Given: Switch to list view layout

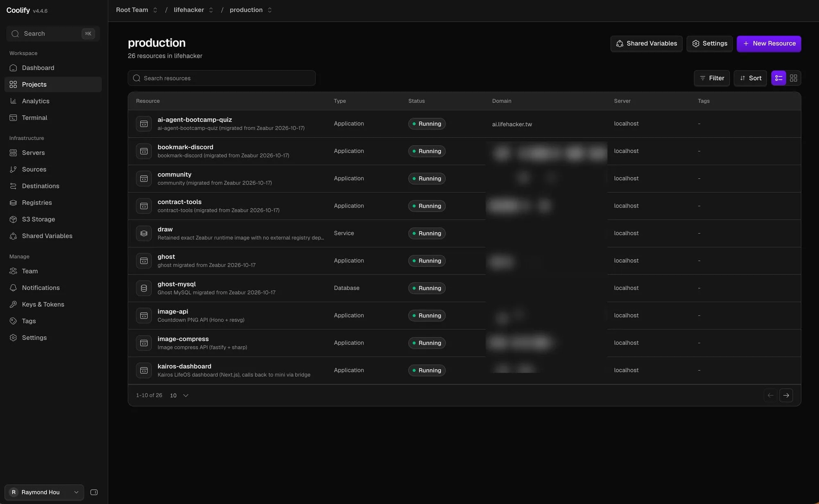Looking at the screenshot, I should point(778,78).
